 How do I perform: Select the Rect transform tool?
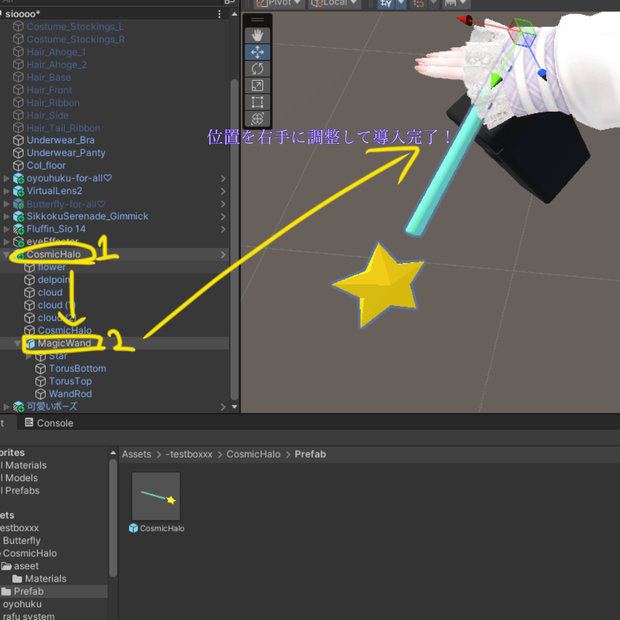[x=257, y=102]
